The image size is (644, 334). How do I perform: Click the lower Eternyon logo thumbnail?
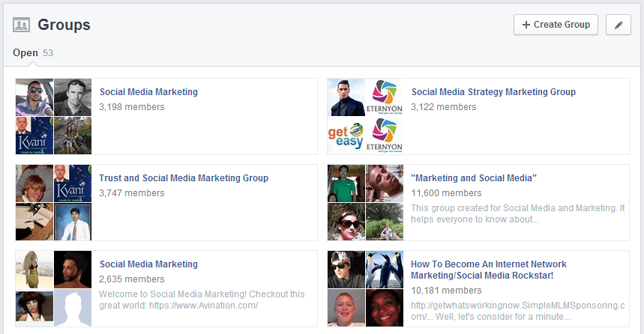pos(385,136)
